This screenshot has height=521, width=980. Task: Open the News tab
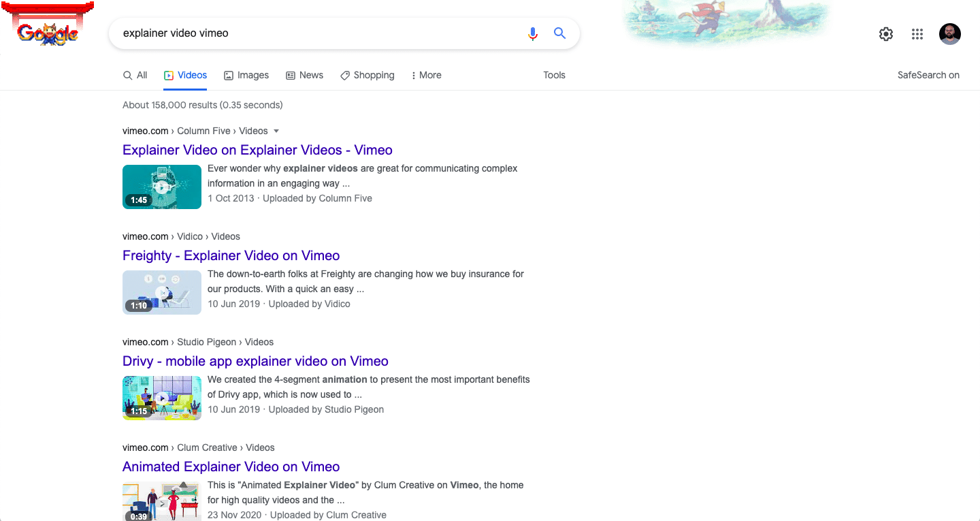(304, 76)
